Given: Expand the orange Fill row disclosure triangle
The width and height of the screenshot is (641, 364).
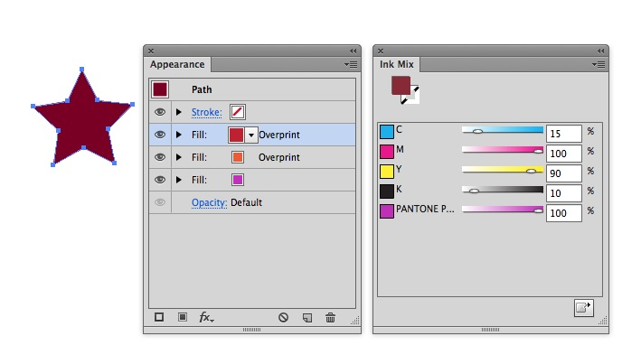Looking at the screenshot, I should (x=179, y=157).
